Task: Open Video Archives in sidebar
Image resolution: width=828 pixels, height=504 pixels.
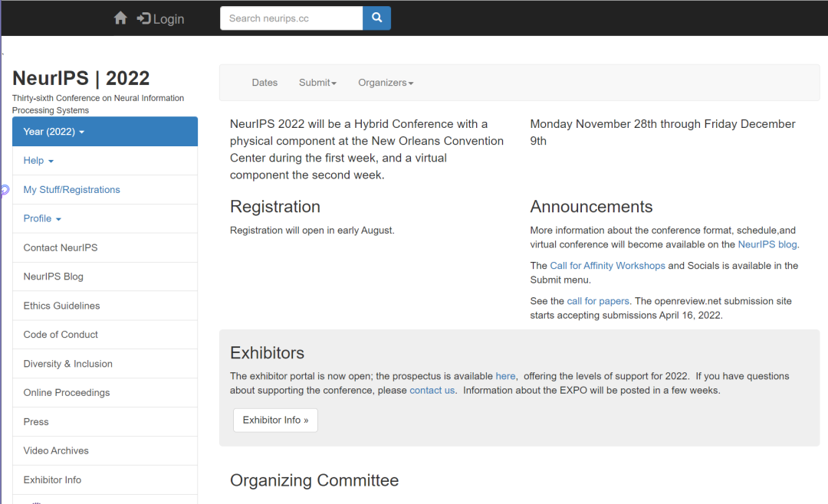Action: pos(105,450)
